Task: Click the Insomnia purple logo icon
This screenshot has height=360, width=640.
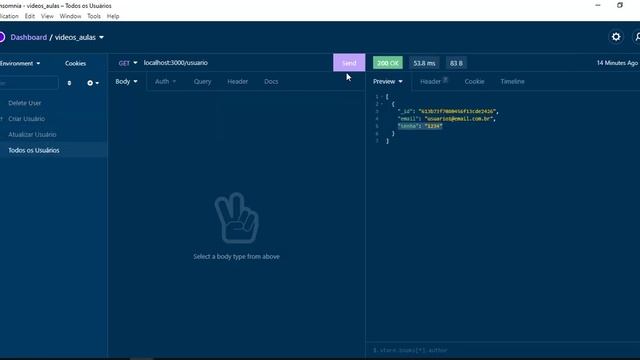Action: (x=2, y=37)
